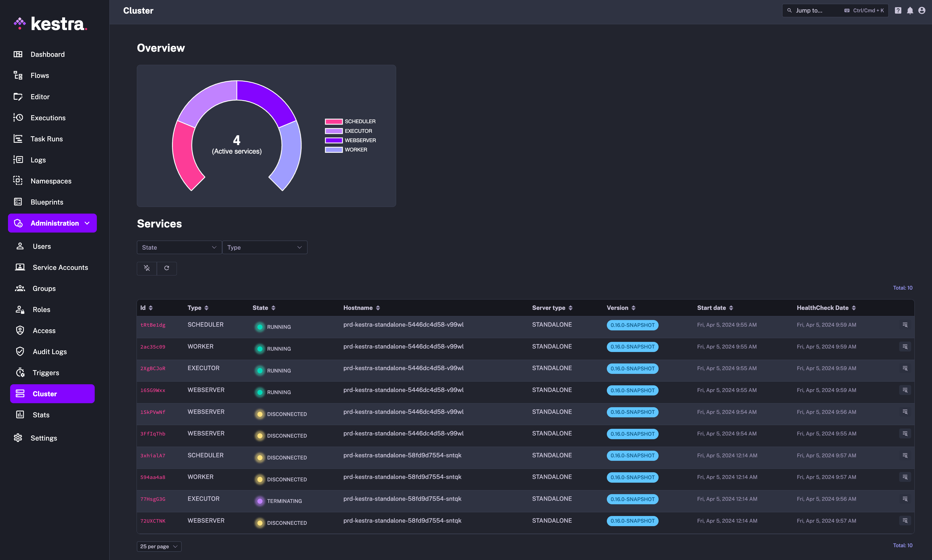932x560 pixels.
Task: Open service id tRtBe1dg
Action: click(153, 325)
